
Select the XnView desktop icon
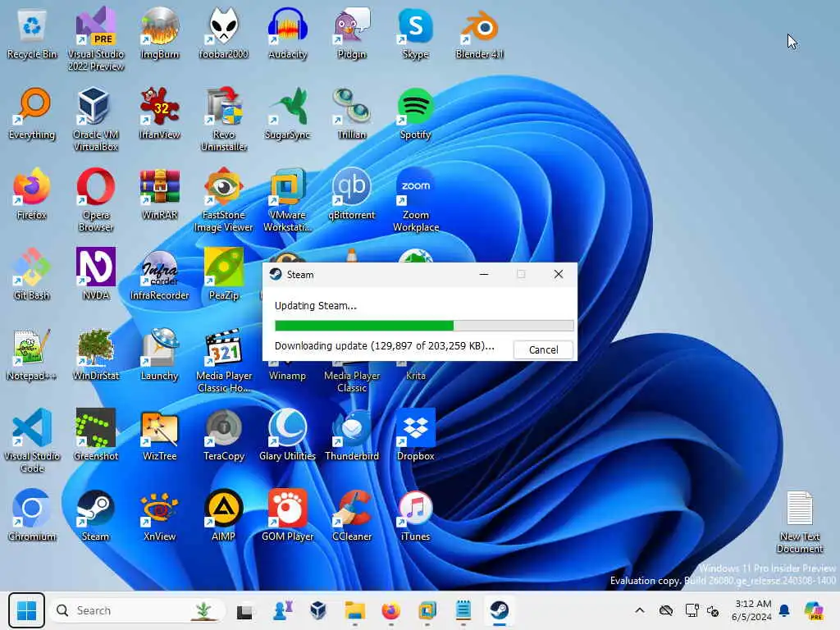[160, 515]
